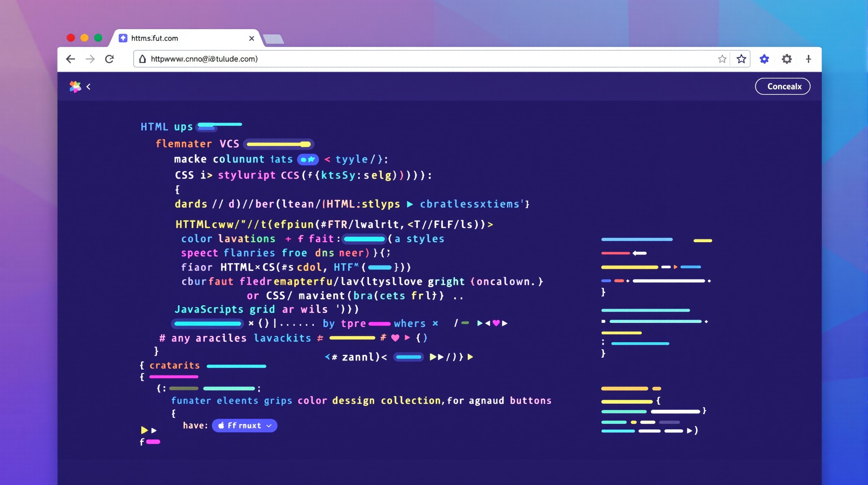Screen dimensions: 868x485
Task: Toggle the cyan pill next to 'fait:'
Action: 364,239
